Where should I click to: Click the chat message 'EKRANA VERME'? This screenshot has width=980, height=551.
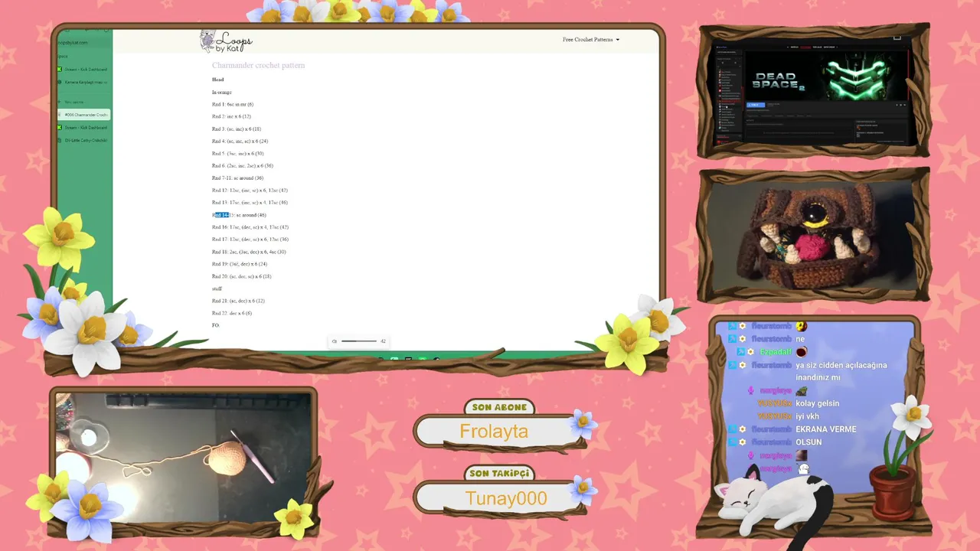[826, 429]
